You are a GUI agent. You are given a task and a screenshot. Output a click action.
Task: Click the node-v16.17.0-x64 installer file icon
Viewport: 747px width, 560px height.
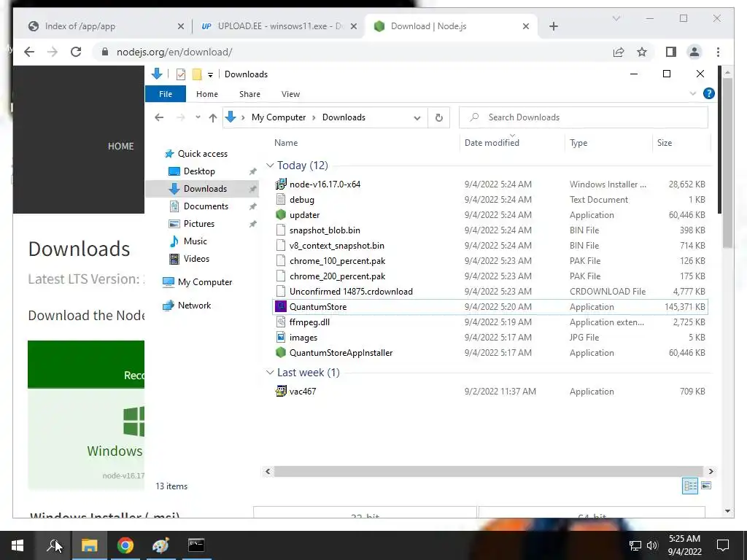point(281,184)
